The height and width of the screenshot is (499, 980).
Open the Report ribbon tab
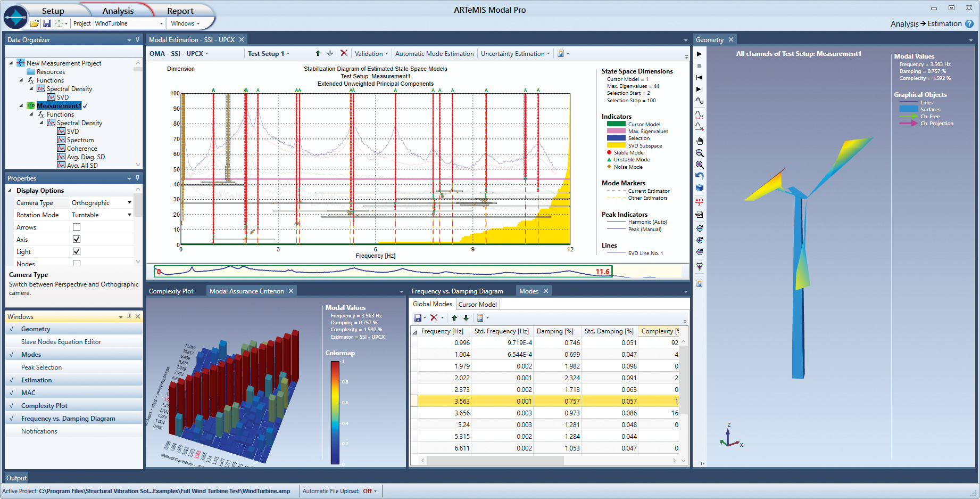180,11
